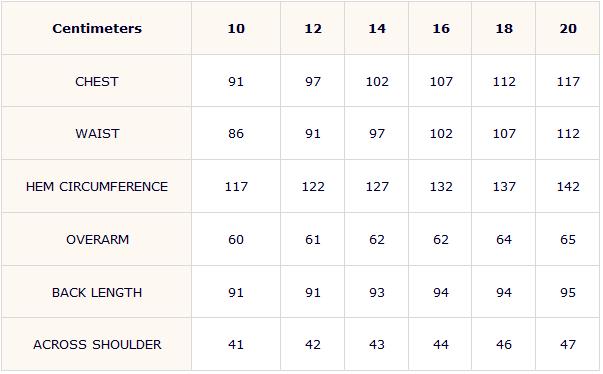Click the HEM CIRCUMFERENCE row label
Image resolution: width=603 pixels, height=374 pixels.
[97, 186]
